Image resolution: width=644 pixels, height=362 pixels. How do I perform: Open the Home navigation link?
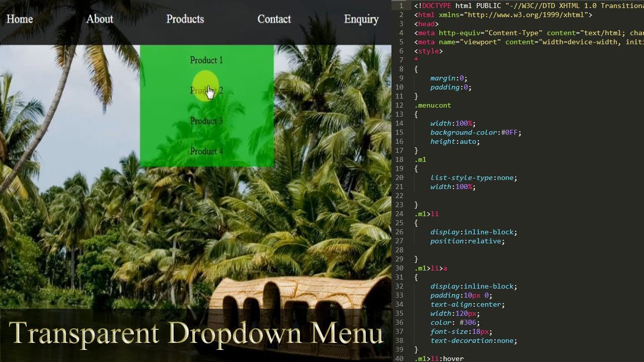pos(20,19)
